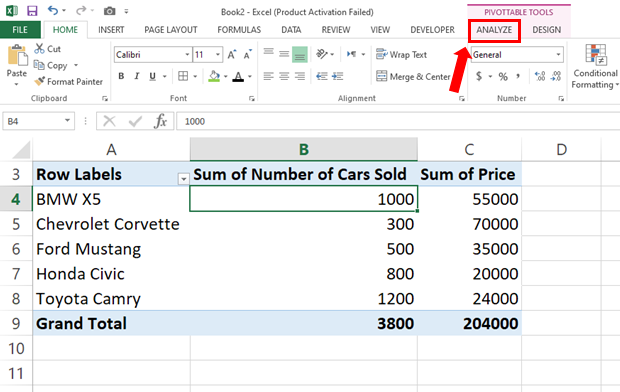Click the Insert Function fx button
This screenshot has height=392, width=620.
[160, 121]
